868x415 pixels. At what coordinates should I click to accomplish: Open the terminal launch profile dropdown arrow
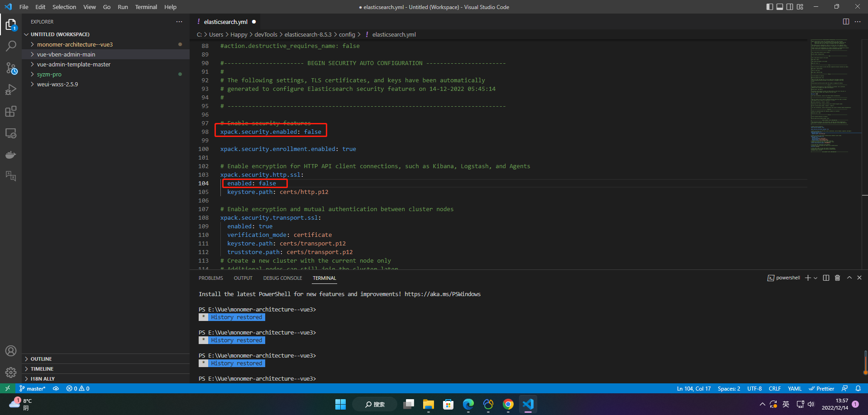[816, 278]
